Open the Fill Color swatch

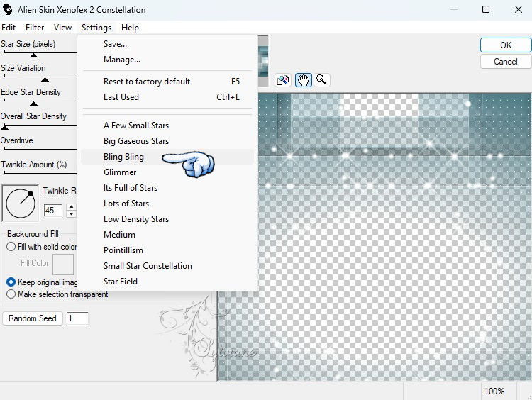[63, 264]
